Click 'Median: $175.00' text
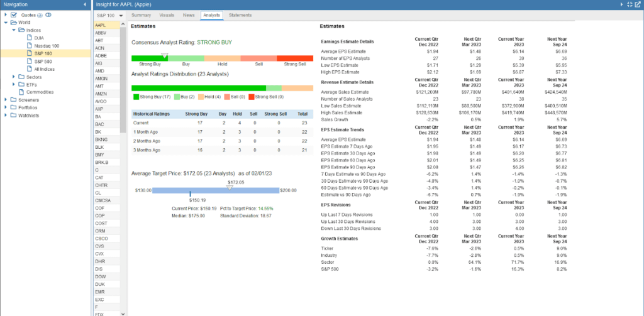Image resolution: width=644 pixels, height=316 pixels. click(x=188, y=215)
